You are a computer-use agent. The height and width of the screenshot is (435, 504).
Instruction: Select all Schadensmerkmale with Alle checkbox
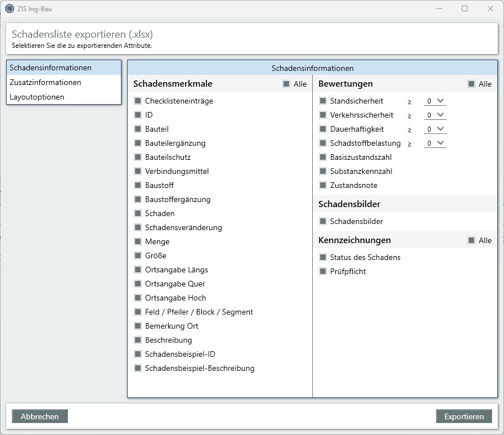tap(286, 84)
